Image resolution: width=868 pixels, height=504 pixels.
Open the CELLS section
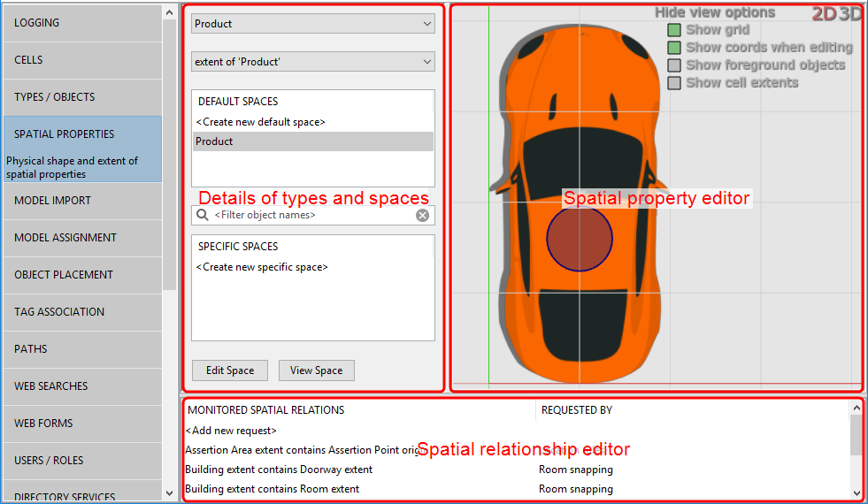[x=82, y=60]
